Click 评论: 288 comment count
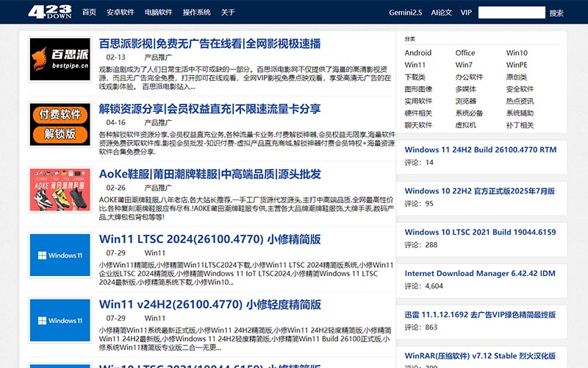Image resolution: width=588 pixels, height=368 pixels. tap(421, 245)
